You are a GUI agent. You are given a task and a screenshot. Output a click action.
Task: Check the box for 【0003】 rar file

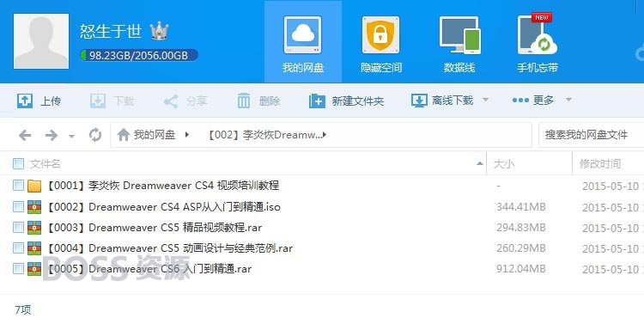(x=18, y=227)
